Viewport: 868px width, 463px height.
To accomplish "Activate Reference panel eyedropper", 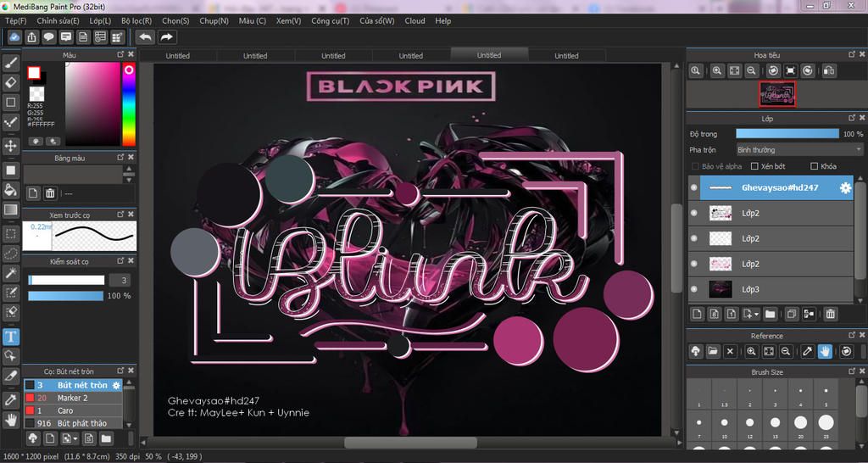I will 807,351.
